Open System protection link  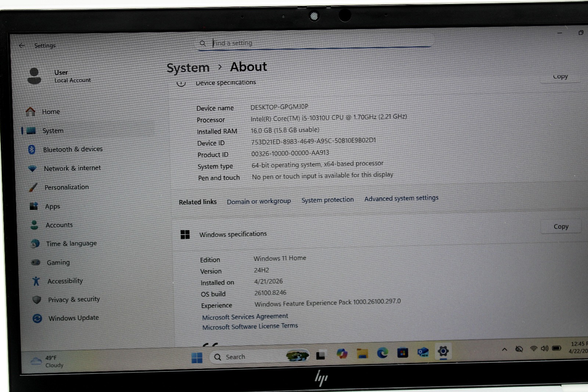click(x=327, y=200)
